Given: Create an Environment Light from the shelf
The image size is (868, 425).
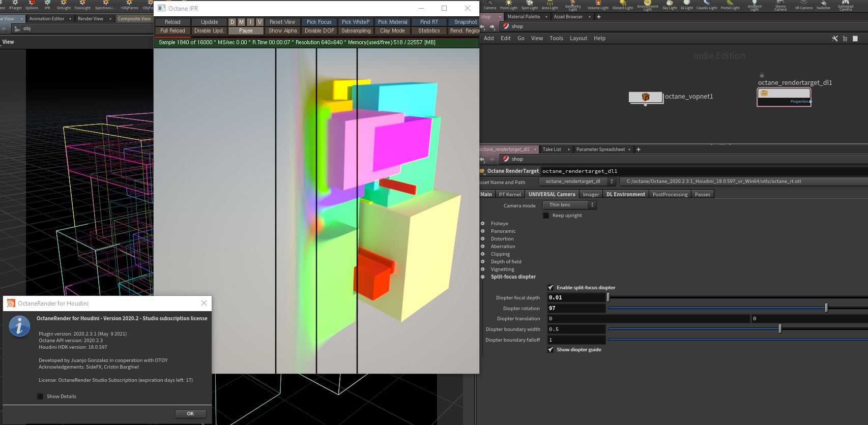Looking at the screenshot, I should point(648,6).
